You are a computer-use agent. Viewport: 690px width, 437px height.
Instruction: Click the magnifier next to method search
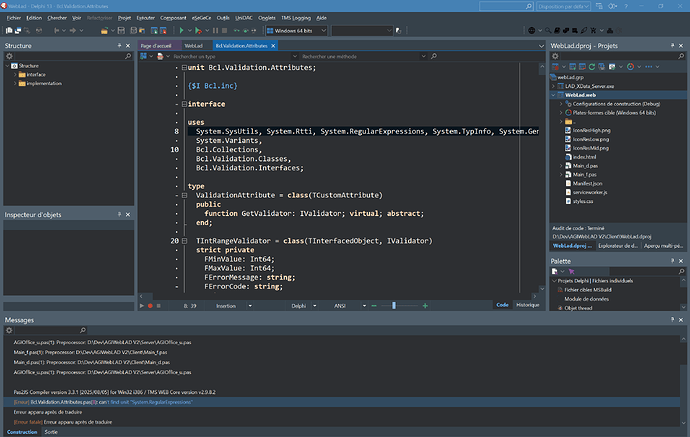pos(434,56)
